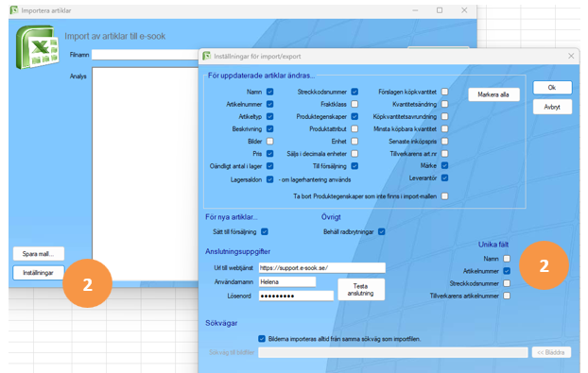Enable Säljs i decimala enheter checkbox
The width and height of the screenshot is (588, 373).
click(355, 154)
